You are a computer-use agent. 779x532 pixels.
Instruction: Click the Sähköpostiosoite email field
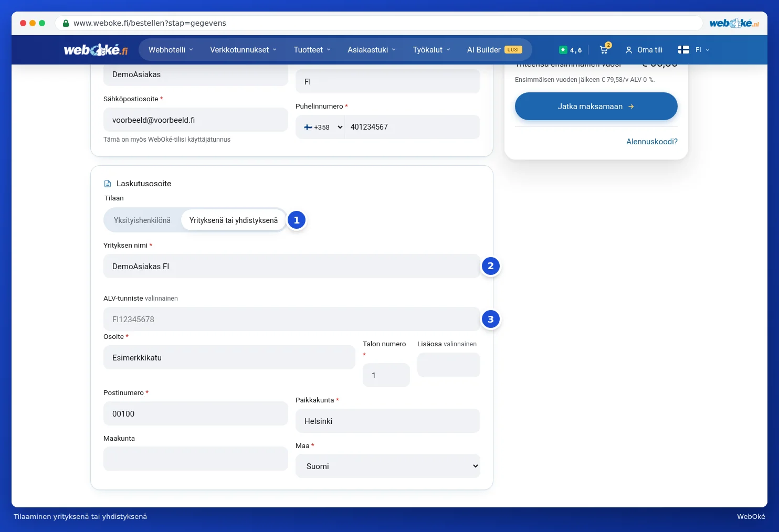coord(196,120)
